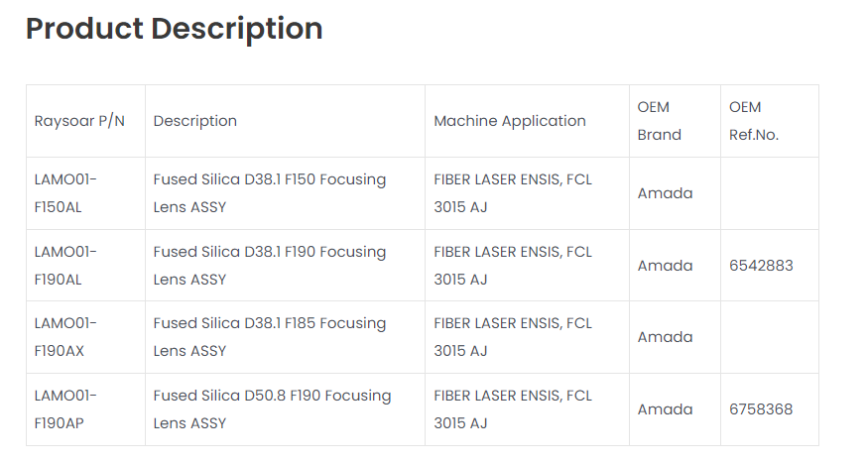Screen dimensions: 868x463
Task: Click the D38.1 F150 Focusing Lens description
Action: pos(269,193)
